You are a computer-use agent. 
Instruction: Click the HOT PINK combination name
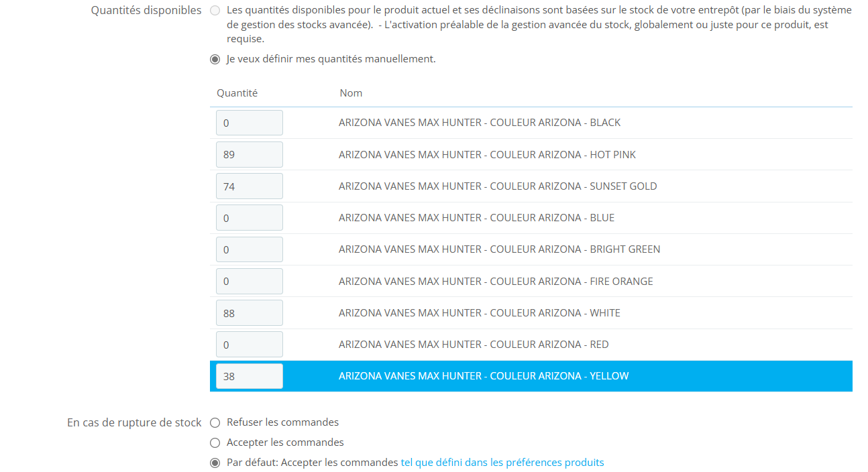(x=487, y=154)
